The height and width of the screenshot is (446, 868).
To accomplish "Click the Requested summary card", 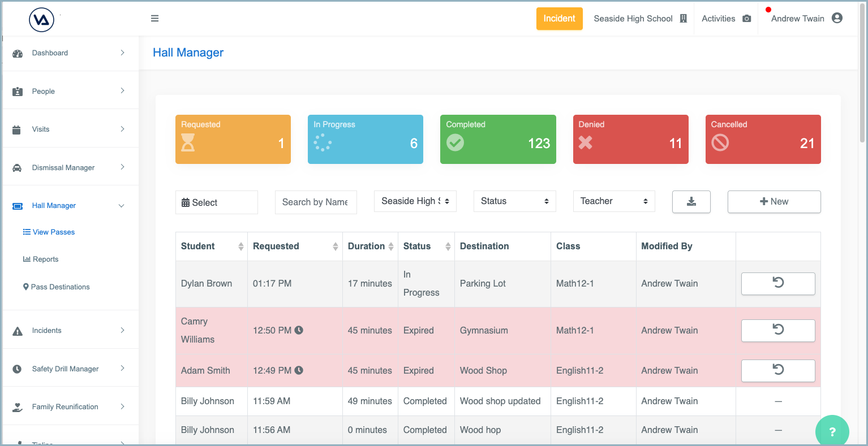I will point(233,140).
